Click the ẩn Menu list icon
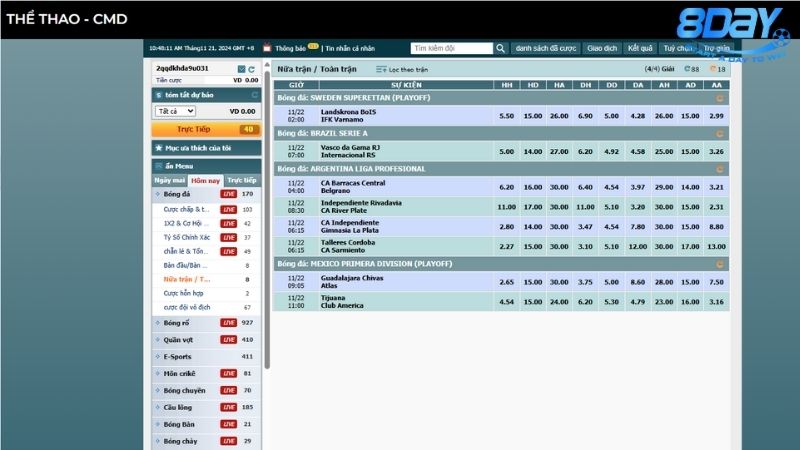The width and height of the screenshot is (800, 450). pyautogui.click(x=159, y=166)
